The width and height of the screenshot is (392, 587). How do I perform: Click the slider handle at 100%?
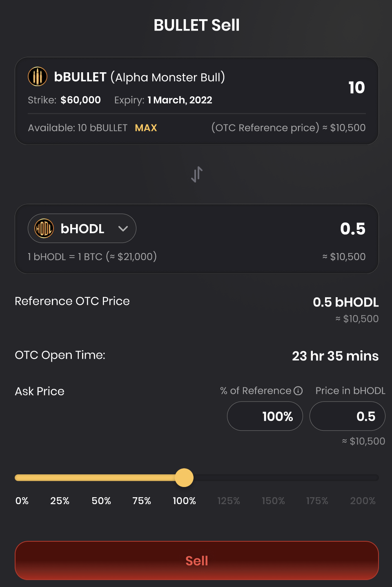184,478
